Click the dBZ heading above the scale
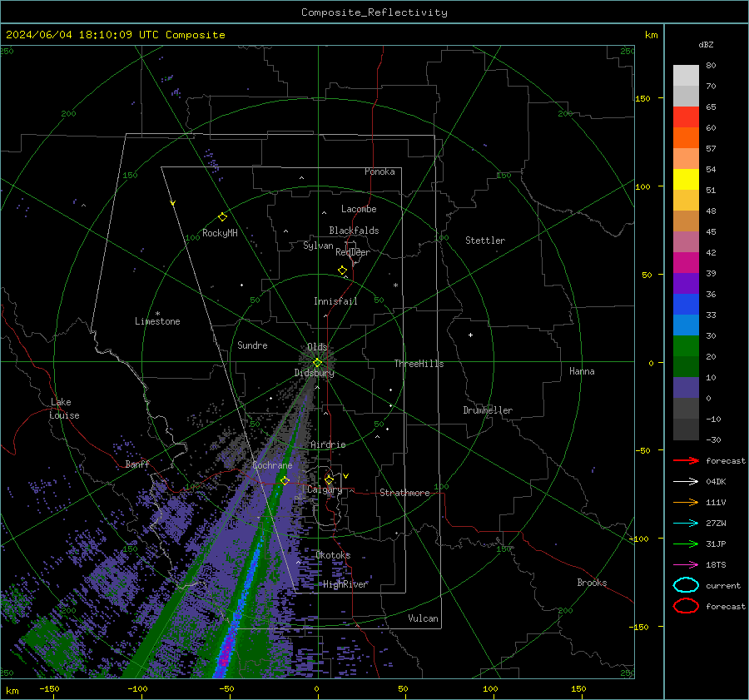The width and height of the screenshot is (749, 700). (706, 45)
